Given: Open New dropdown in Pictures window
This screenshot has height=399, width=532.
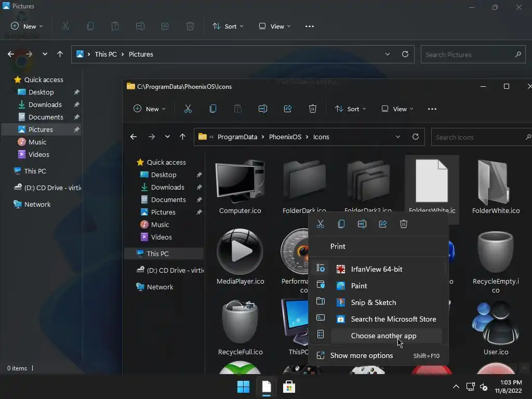Looking at the screenshot, I should pos(27,26).
